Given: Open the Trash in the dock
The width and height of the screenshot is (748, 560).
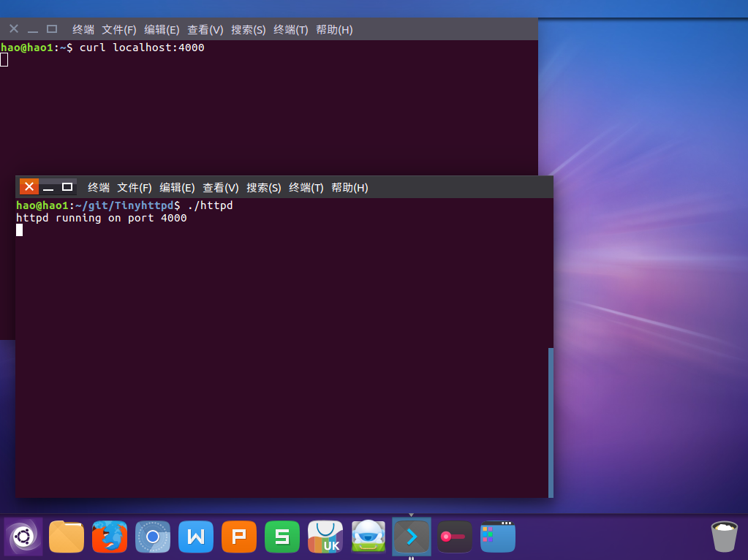Looking at the screenshot, I should (723, 536).
